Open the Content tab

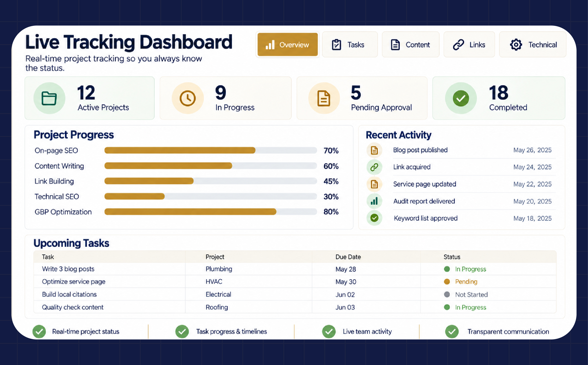pos(410,44)
